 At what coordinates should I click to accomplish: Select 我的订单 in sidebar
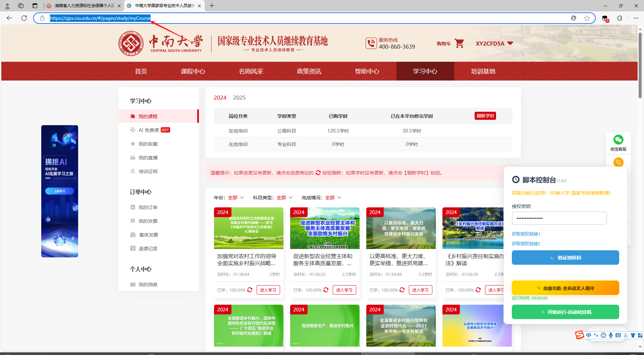click(148, 207)
